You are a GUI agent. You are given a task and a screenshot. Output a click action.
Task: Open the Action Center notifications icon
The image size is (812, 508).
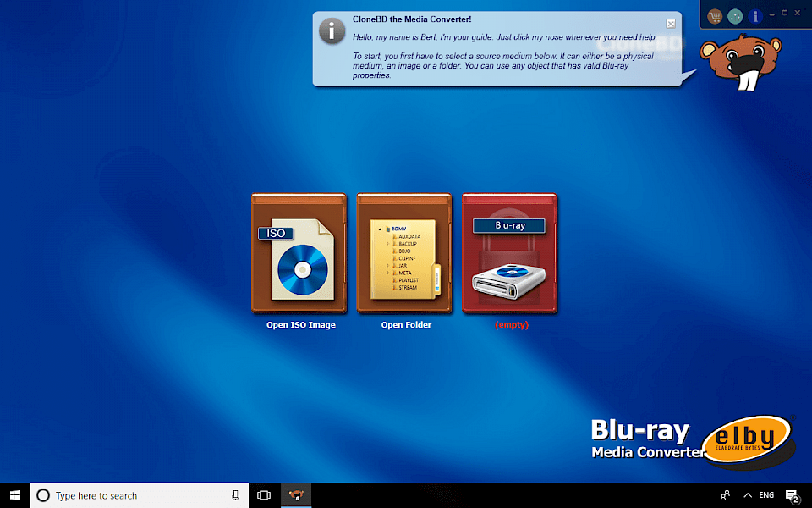pyautogui.click(x=793, y=496)
